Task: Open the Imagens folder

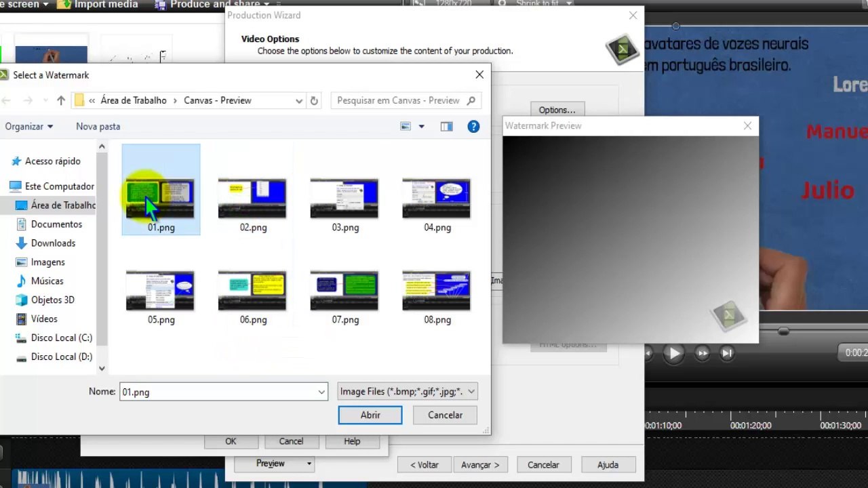Action: [41, 262]
